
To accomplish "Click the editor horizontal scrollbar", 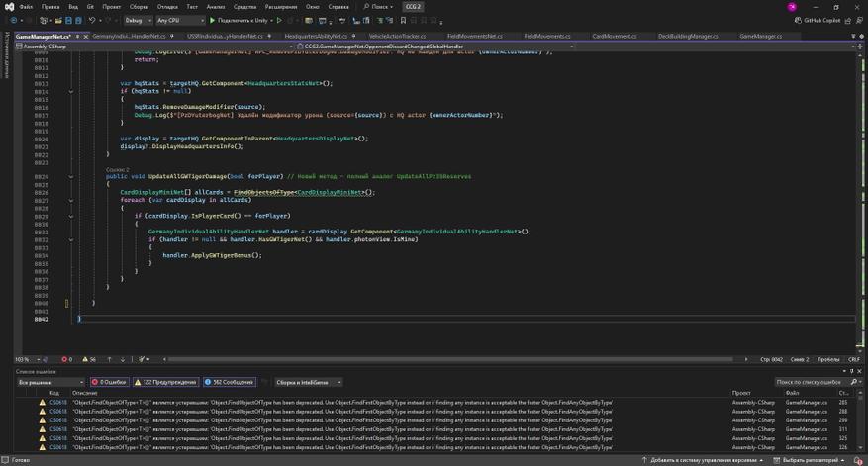I will pyautogui.click(x=445, y=359).
